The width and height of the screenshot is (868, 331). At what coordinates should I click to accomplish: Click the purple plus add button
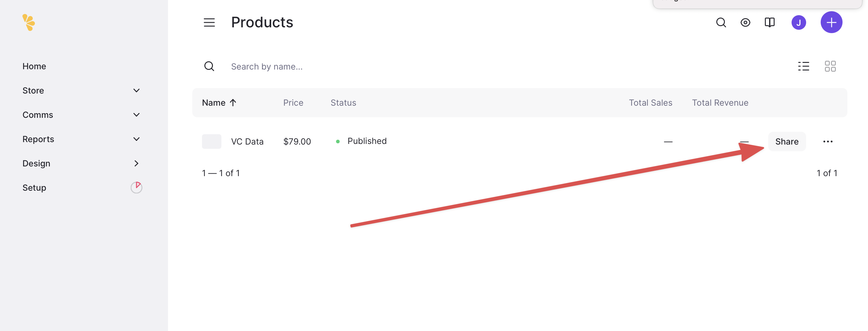click(x=831, y=22)
